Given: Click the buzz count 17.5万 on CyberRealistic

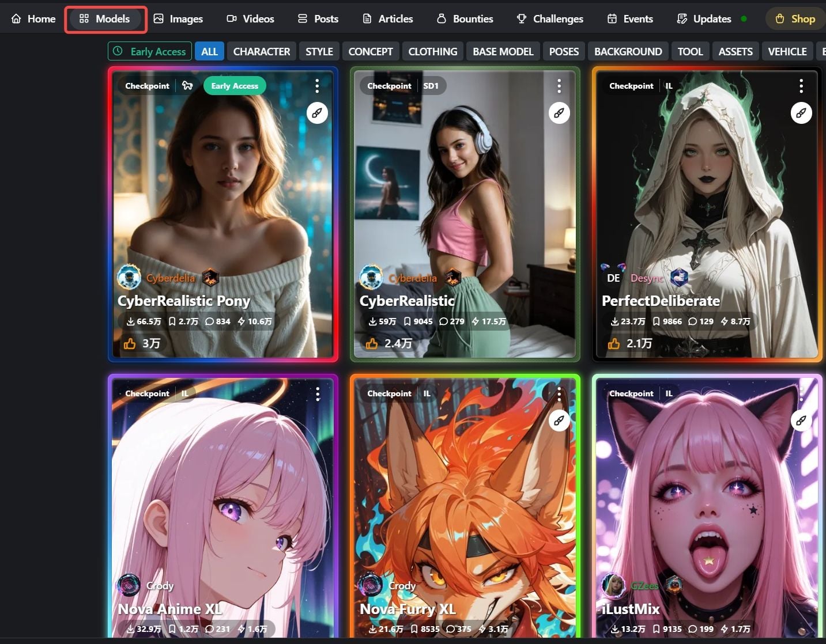Looking at the screenshot, I should (489, 321).
